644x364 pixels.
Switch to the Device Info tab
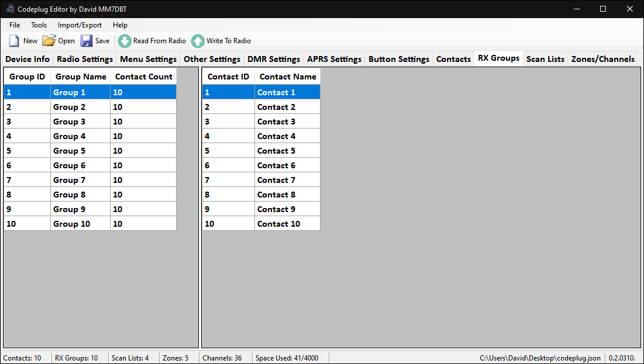[27, 59]
